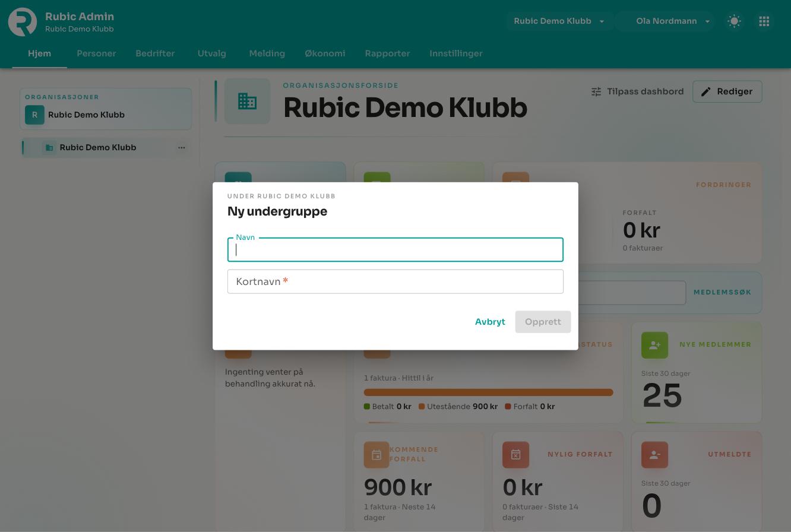Screen dimensions: 791x532
Task: Click the 'Utestående 900 kr' legend text
Action: [462, 407]
